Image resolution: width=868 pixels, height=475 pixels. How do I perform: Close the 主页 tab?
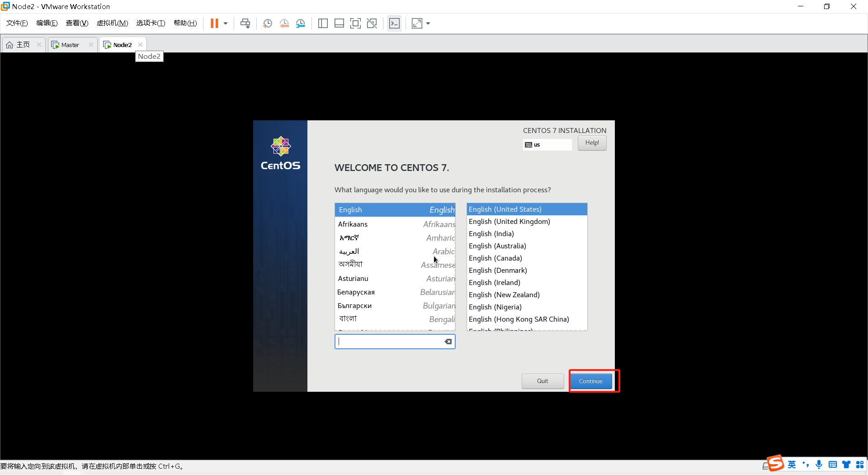[x=39, y=45]
